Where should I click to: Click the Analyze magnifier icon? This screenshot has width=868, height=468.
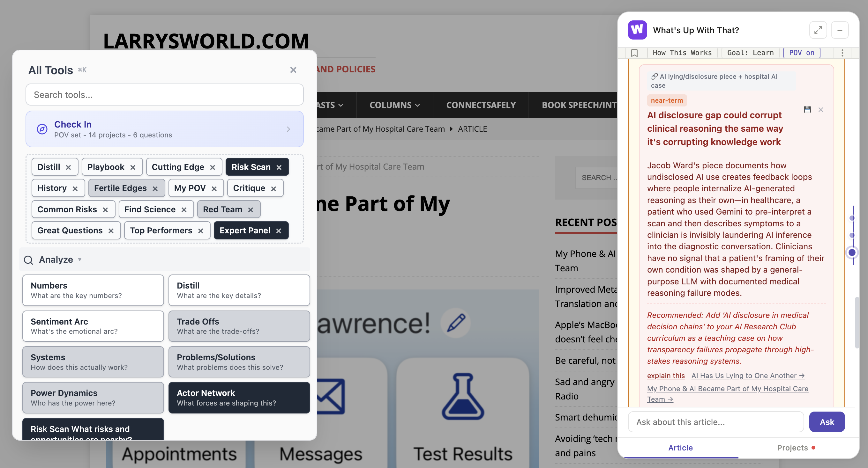[28, 260]
